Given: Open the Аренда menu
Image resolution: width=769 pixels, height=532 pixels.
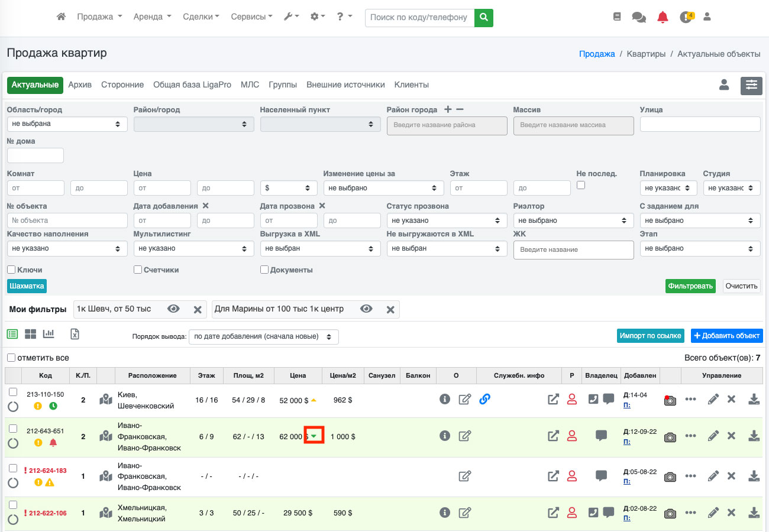Looking at the screenshot, I should [152, 17].
